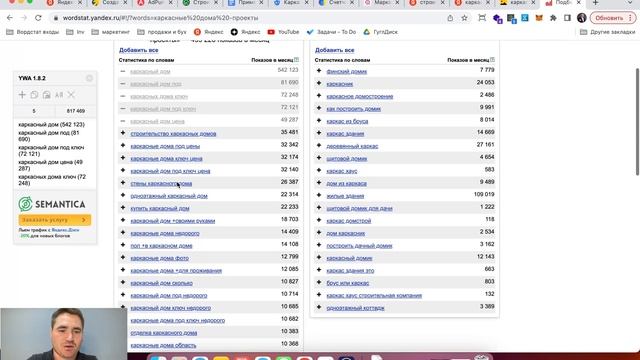Add 'одноэтажный каркасный дом' with plus icon
This screenshot has width=640, height=360.
point(123,195)
